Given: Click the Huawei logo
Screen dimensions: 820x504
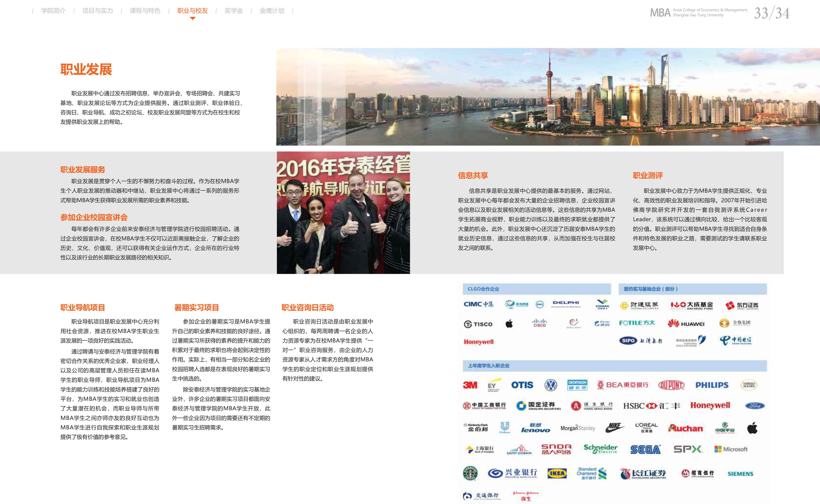Looking at the screenshot, I should (x=686, y=324).
